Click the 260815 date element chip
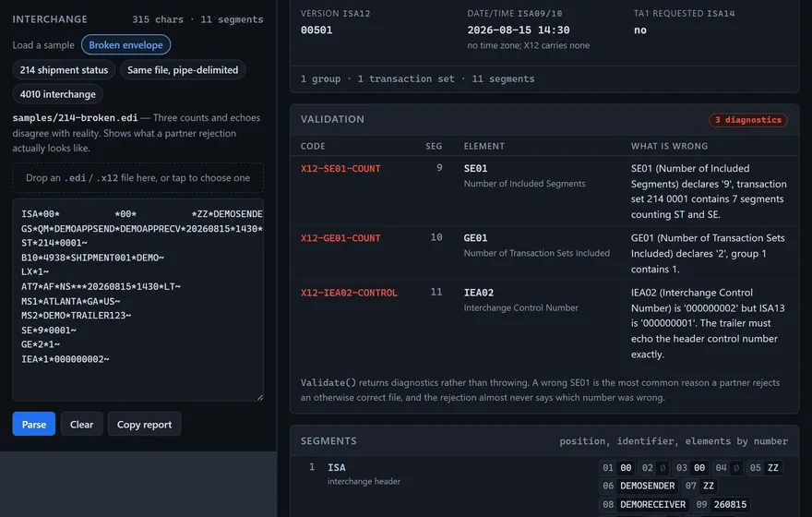Viewport: 812px width, 517px height. [730, 505]
